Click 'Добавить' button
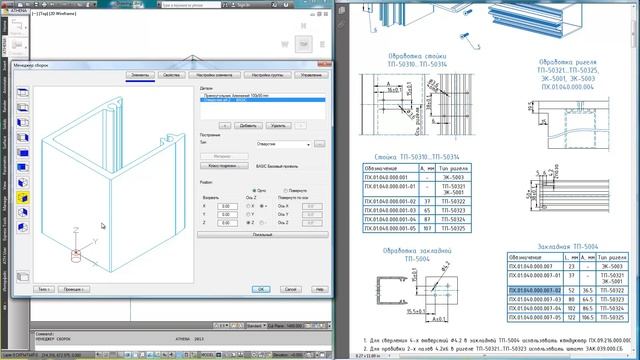This screenshot has width=640, height=360. pos(248,126)
